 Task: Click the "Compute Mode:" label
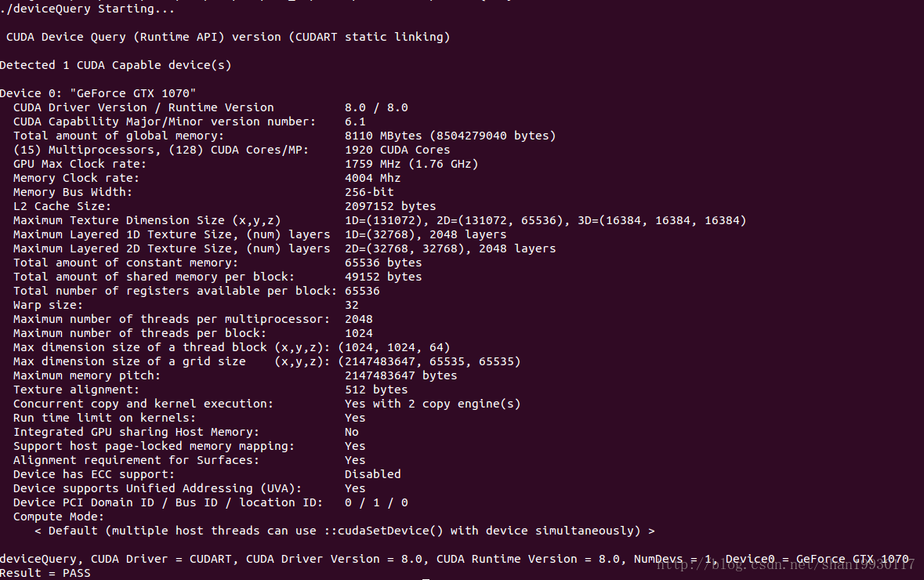pyautogui.click(x=59, y=517)
